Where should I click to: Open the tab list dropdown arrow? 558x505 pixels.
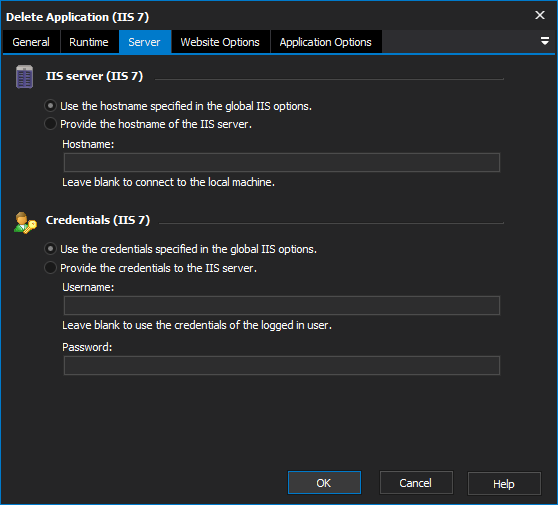tap(544, 41)
